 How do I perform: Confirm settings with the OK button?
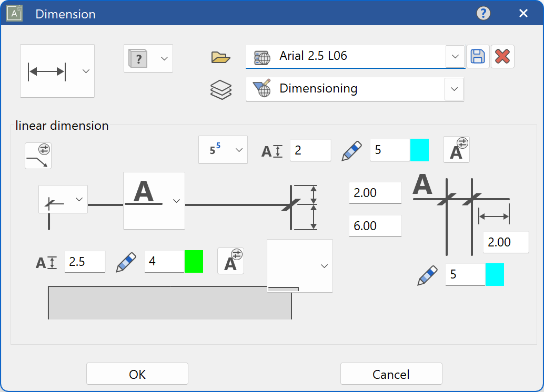click(x=137, y=374)
